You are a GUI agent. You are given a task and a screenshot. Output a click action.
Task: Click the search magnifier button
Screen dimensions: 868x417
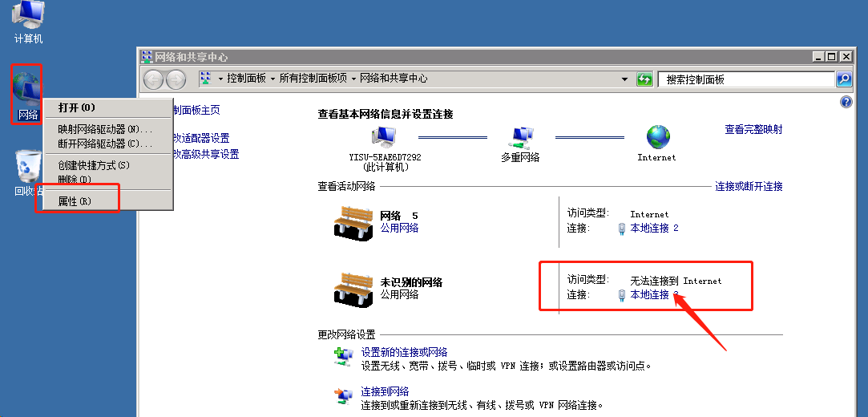(x=844, y=79)
